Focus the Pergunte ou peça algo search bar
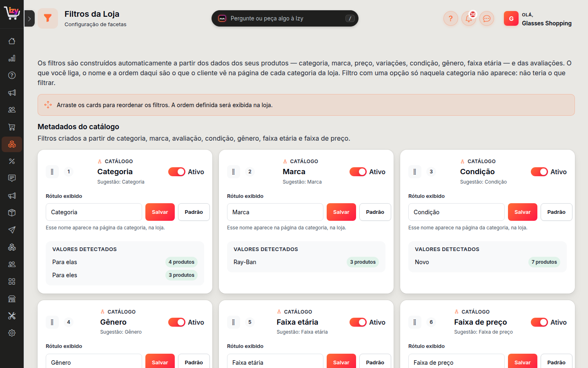The image size is (588, 368). [x=285, y=18]
